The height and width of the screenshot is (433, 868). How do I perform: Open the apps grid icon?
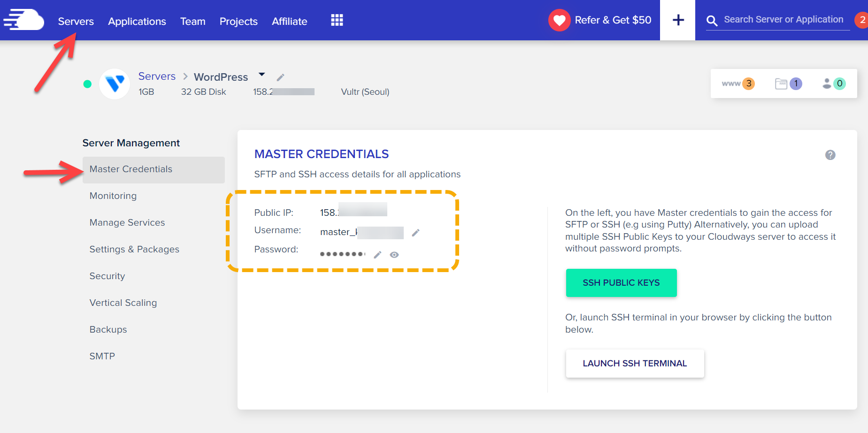pos(337,20)
